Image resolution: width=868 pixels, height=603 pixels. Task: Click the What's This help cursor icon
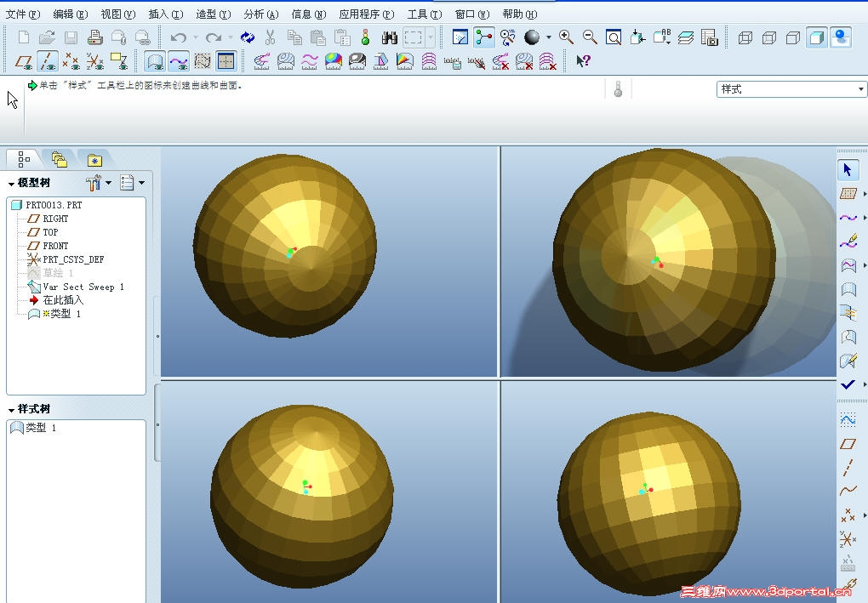point(583,61)
